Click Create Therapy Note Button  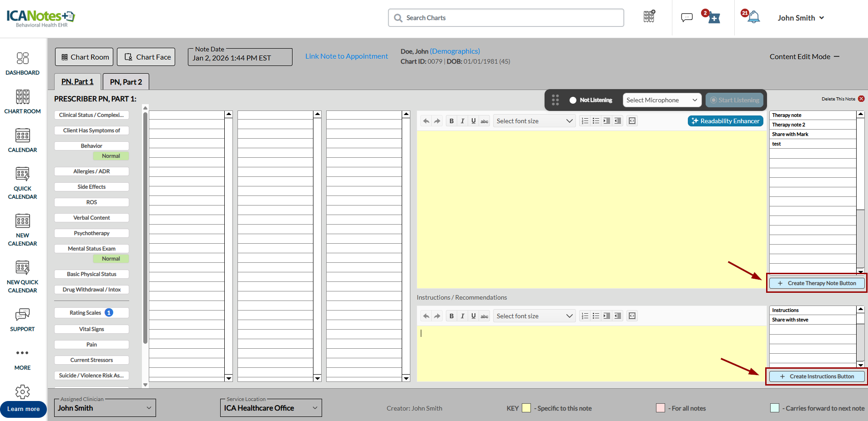click(x=817, y=283)
